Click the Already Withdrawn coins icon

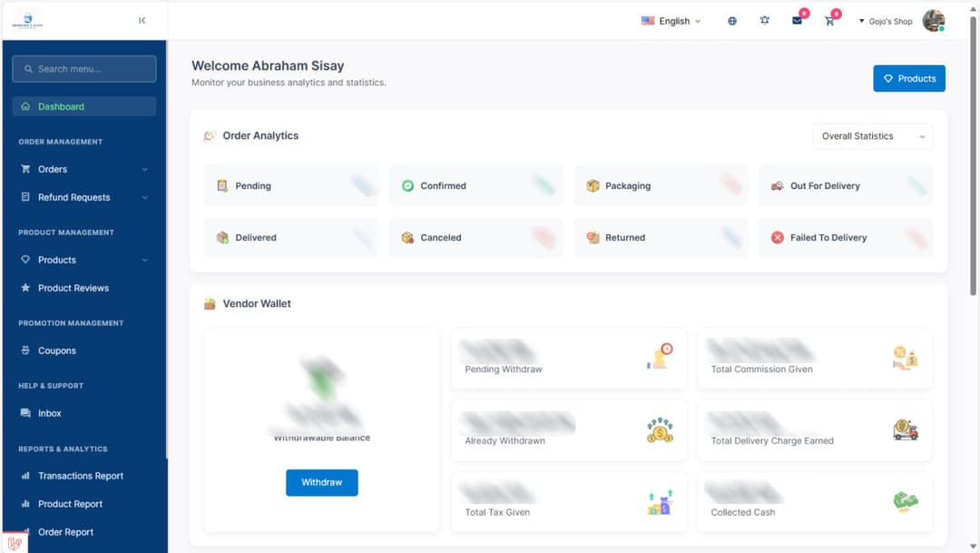[x=660, y=430]
